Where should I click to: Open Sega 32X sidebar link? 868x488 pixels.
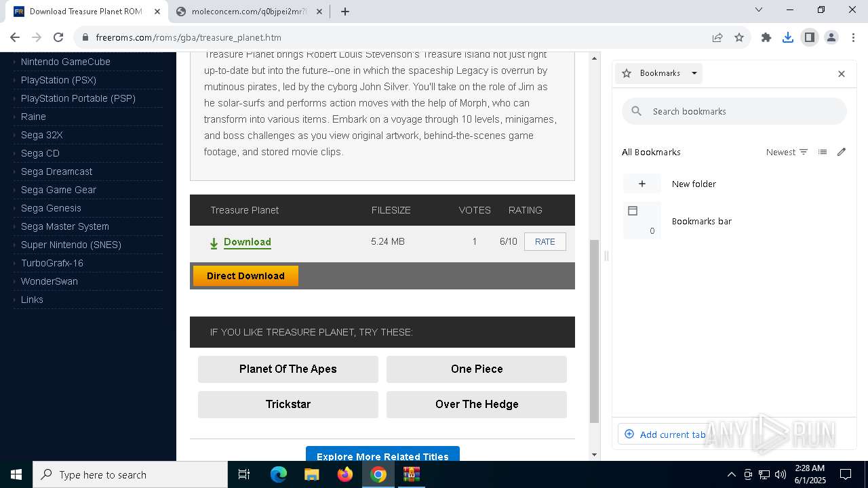(x=42, y=135)
